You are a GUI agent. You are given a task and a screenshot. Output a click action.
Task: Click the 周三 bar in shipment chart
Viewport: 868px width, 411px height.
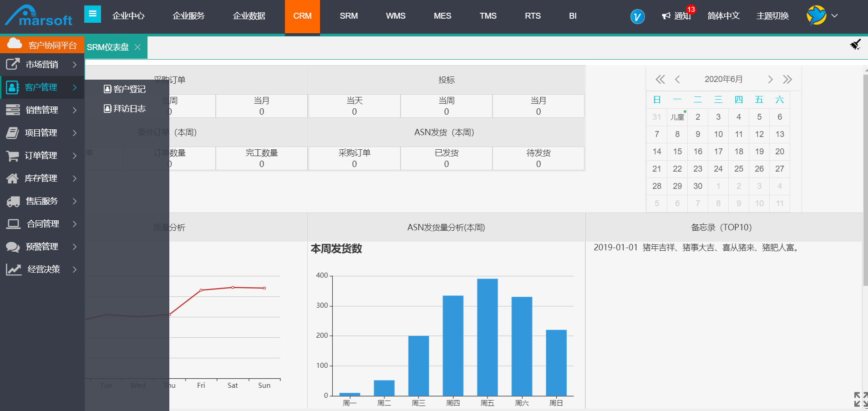[x=418, y=366]
